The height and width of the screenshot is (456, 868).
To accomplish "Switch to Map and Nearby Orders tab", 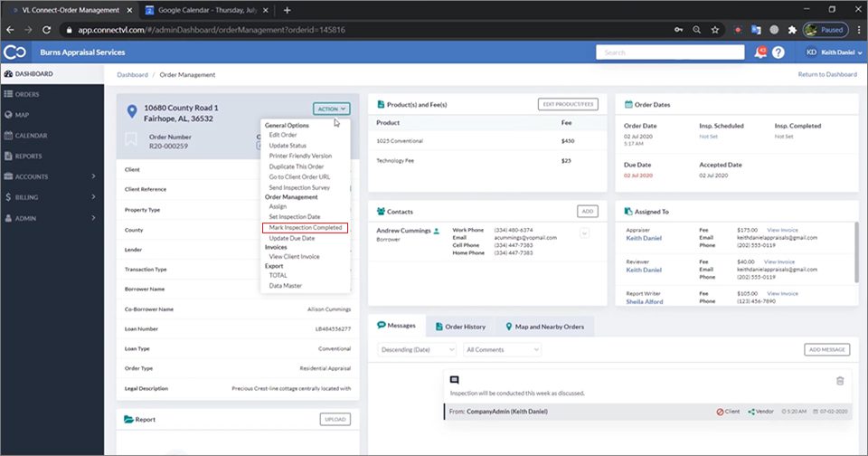I will click(544, 327).
